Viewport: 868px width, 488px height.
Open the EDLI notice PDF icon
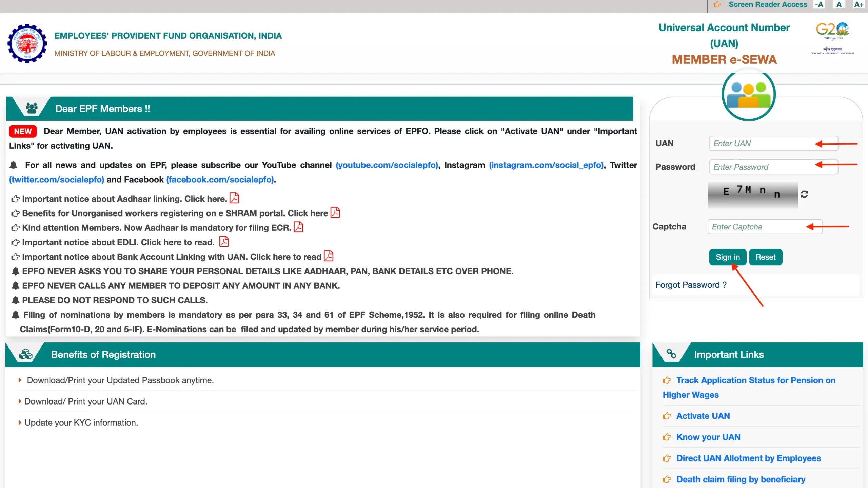click(224, 241)
